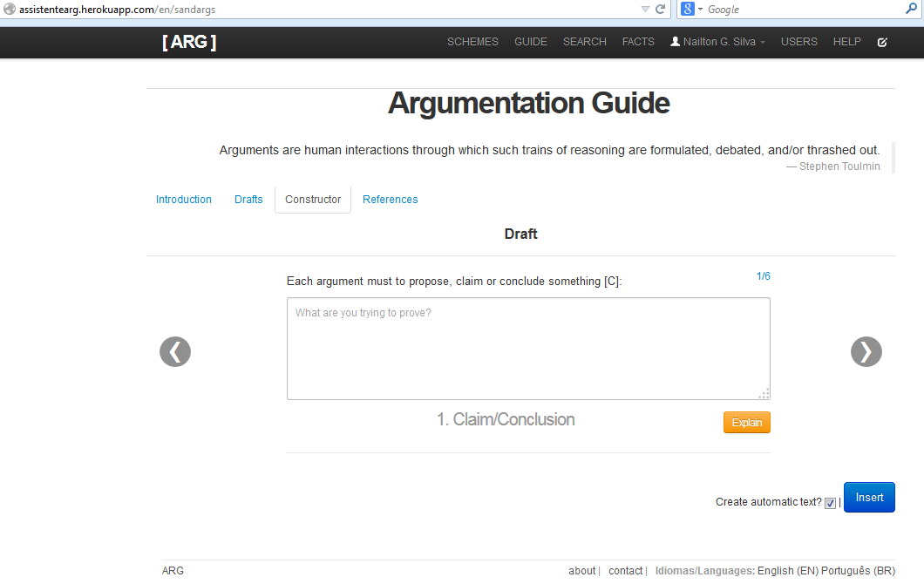
Task: Open the SCHEMES menu item
Action: pyautogui.click(x=472, y=42)
